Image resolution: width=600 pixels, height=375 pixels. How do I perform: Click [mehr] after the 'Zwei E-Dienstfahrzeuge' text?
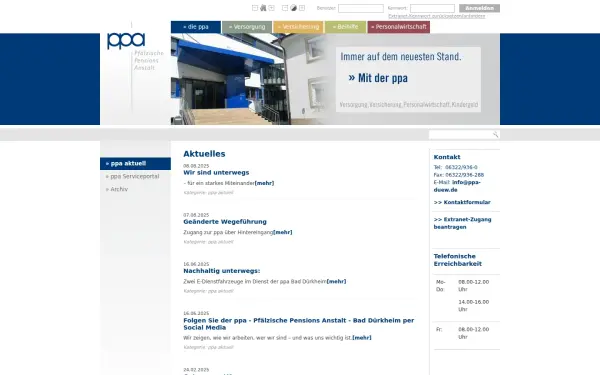[336, 281]
